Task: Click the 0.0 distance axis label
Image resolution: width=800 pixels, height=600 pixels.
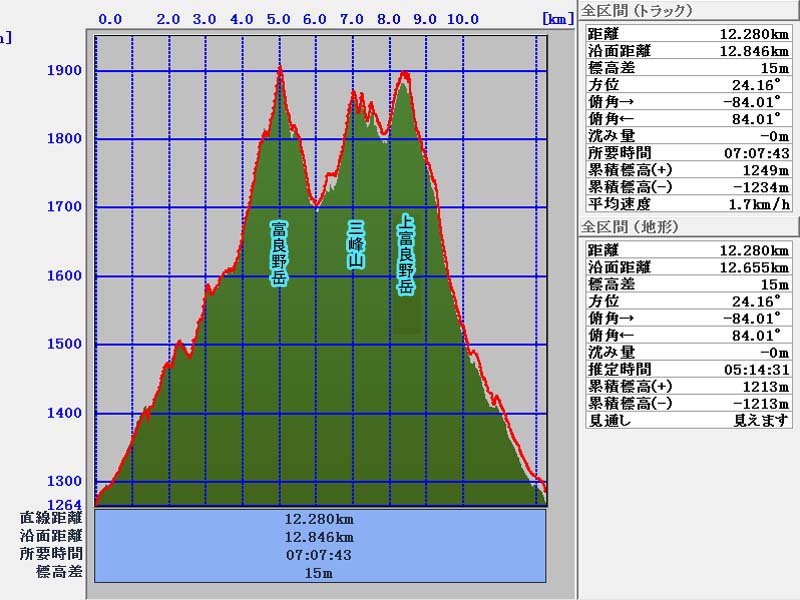Action: tap(111, 19)
